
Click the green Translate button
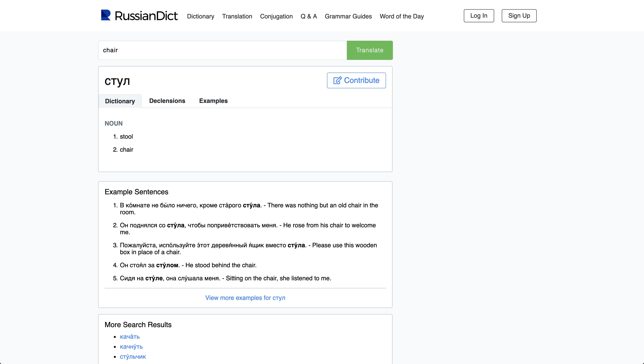pos(370,50)
